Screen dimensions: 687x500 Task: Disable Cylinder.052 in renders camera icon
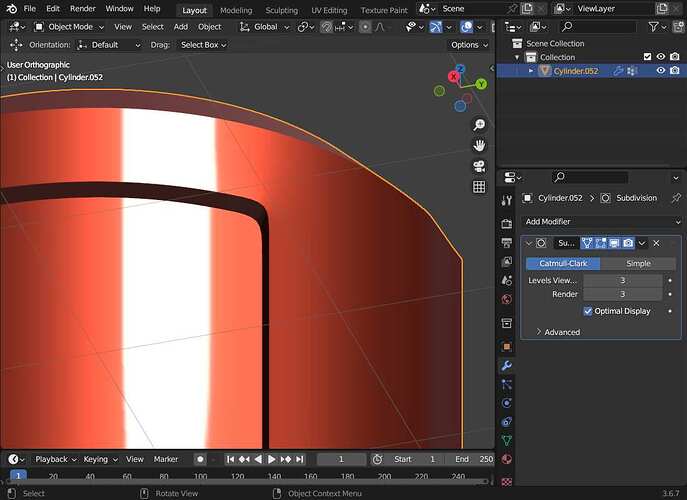[x=675, y=71]
